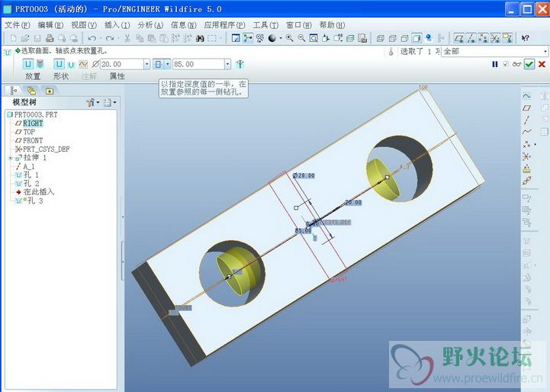Open the 视图(V) menu
The width and height of the screenshot is (550, 392).
pyautogui.click(x=84, y=25)
